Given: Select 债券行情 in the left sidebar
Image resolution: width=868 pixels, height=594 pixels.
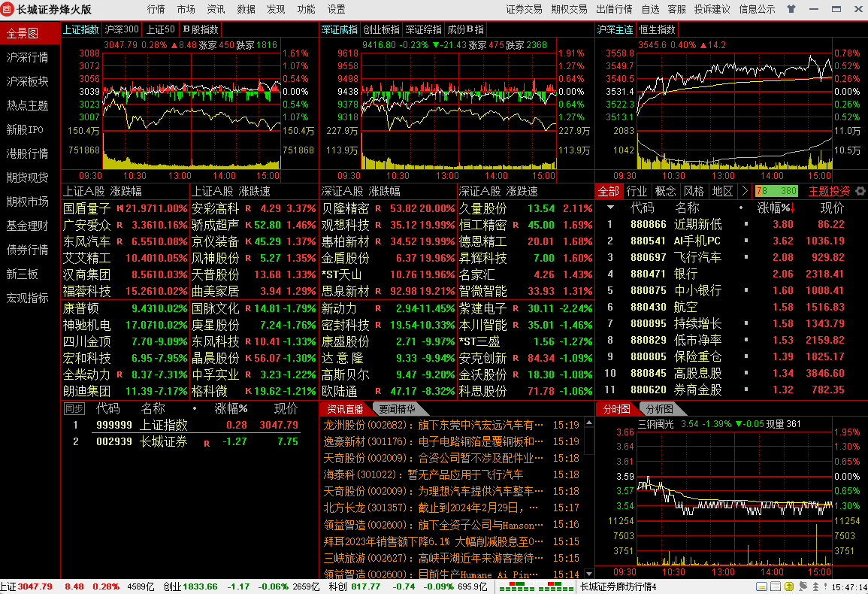Looking at the screenshot, I should [28, 250].
